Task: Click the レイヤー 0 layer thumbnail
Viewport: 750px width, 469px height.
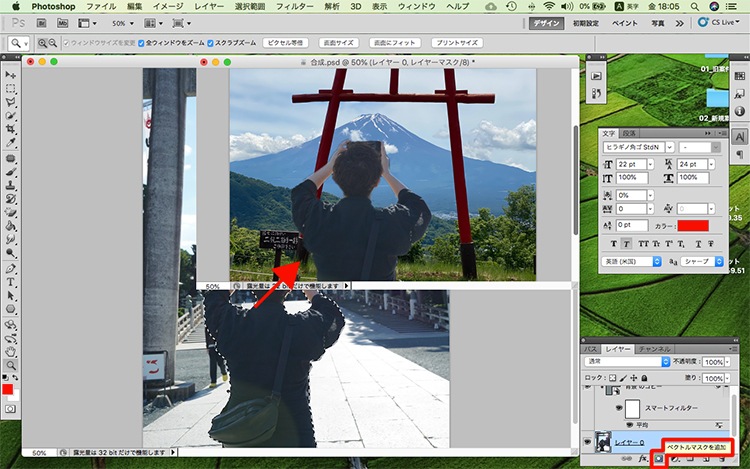Action: point(603,442)
